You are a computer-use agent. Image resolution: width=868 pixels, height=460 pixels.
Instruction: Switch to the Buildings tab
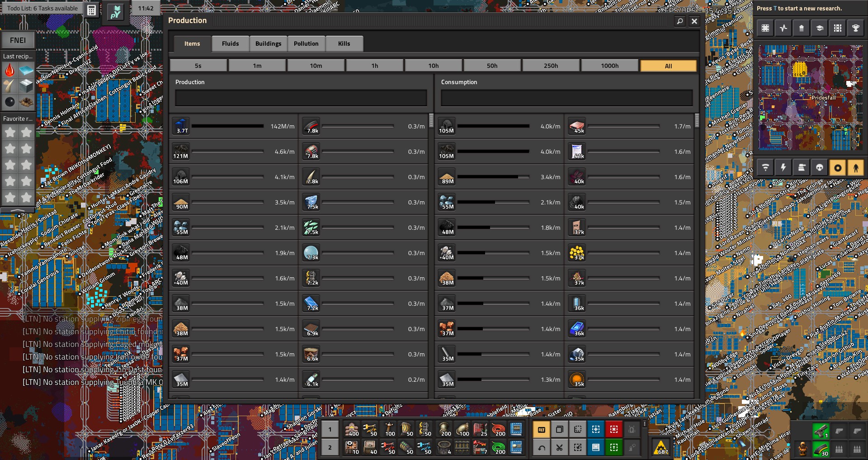268,43
